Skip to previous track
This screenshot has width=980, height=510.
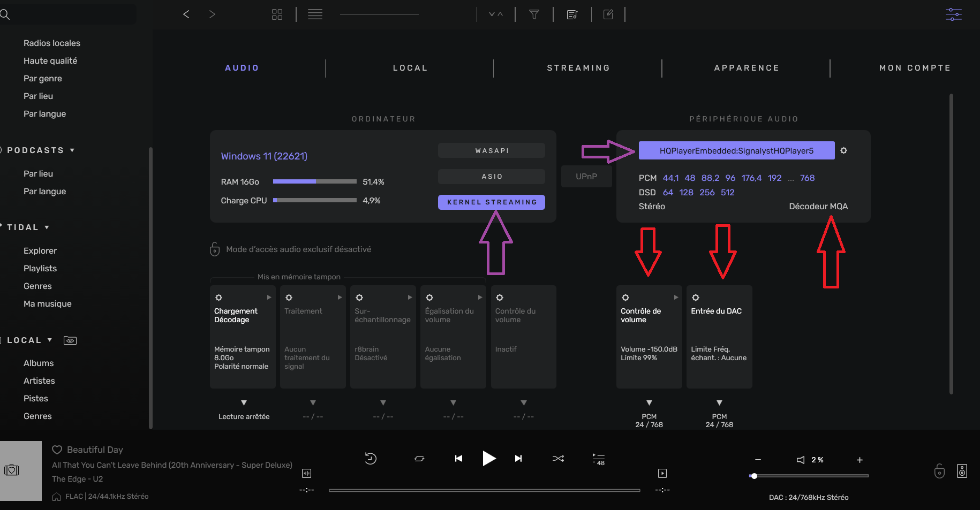point(458,459)
